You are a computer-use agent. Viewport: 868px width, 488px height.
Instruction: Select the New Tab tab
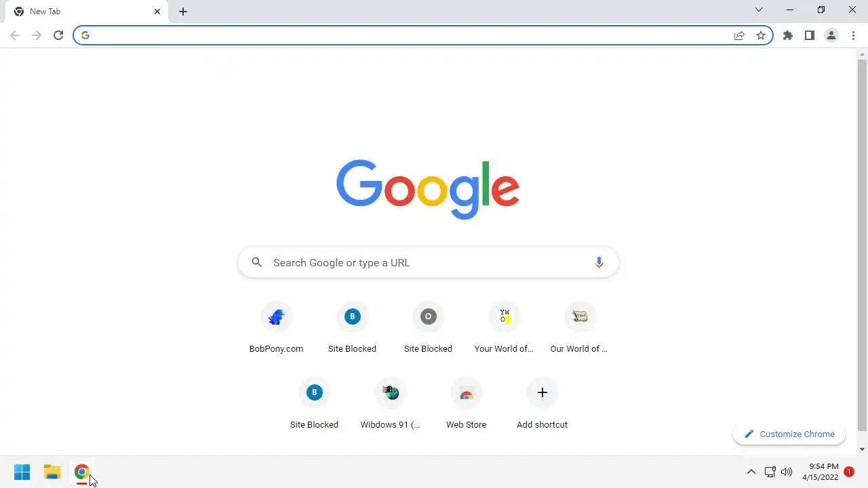tap(87, 12)
